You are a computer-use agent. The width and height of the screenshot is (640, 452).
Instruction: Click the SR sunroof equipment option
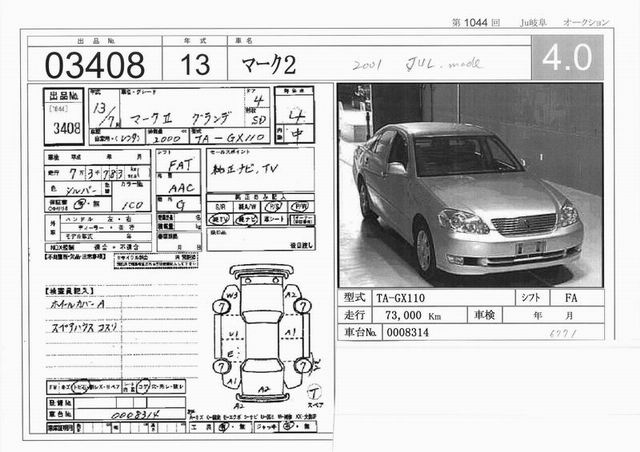220,207
